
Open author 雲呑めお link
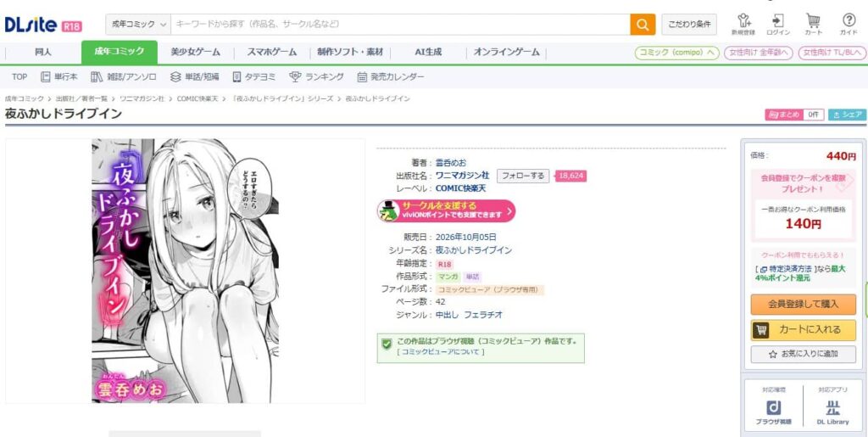451,162
